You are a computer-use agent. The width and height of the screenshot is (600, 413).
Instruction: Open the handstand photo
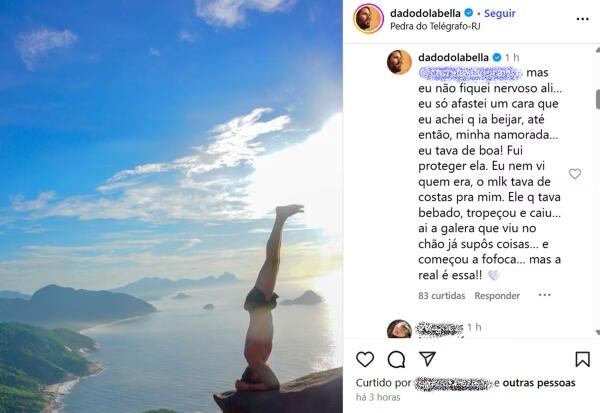coord(171,206)
